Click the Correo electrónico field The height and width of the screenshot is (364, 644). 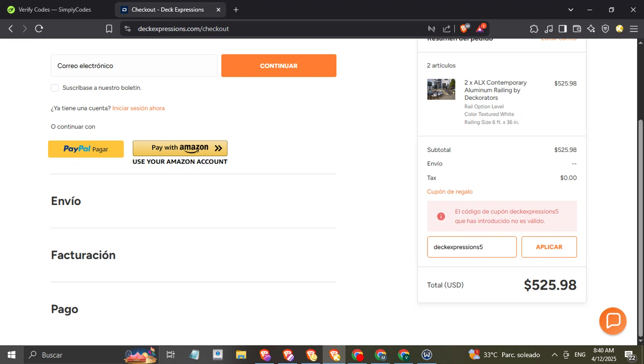click(134, 66)
